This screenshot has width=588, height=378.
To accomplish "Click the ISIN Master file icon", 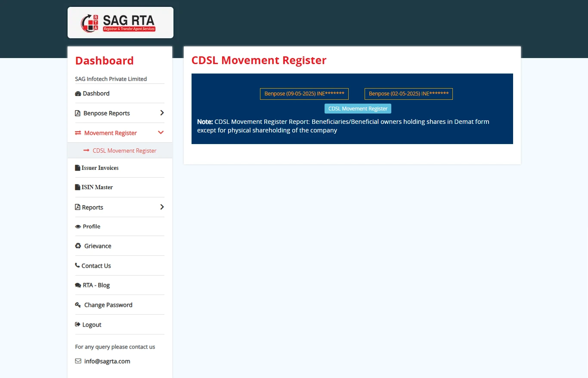I will 77,187.
